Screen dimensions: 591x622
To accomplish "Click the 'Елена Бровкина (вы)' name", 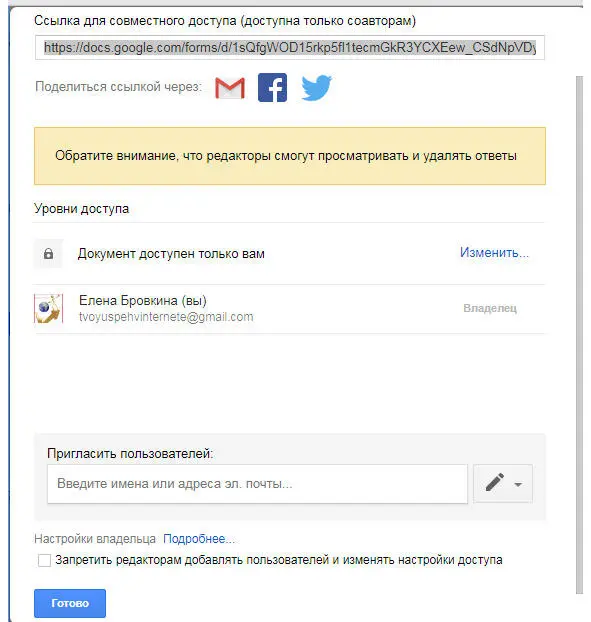I will [143, 301].
